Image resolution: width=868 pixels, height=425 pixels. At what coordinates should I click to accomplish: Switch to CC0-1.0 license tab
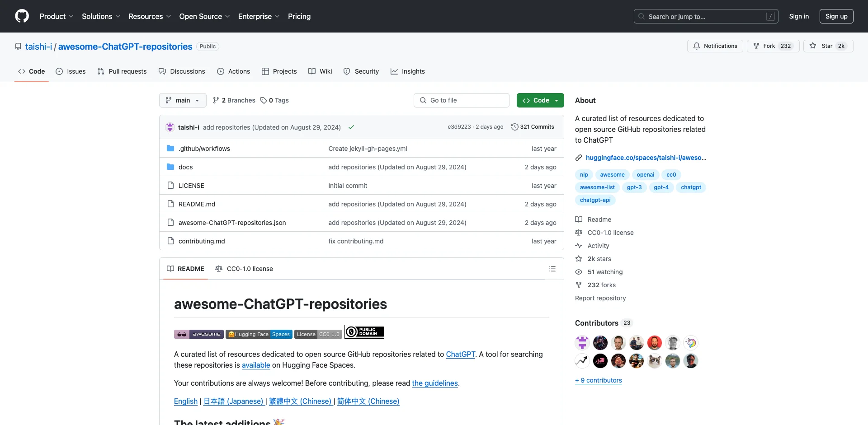coord(244,269)
